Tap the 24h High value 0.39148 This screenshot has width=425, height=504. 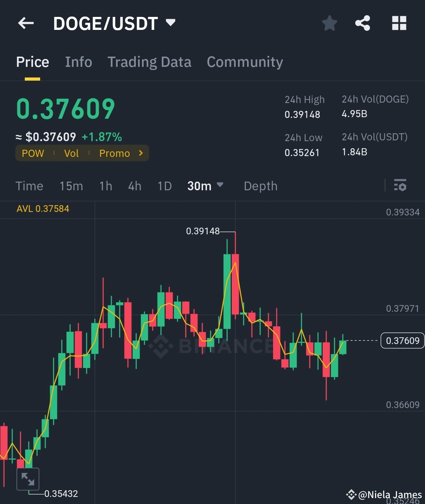pos(303,114)
